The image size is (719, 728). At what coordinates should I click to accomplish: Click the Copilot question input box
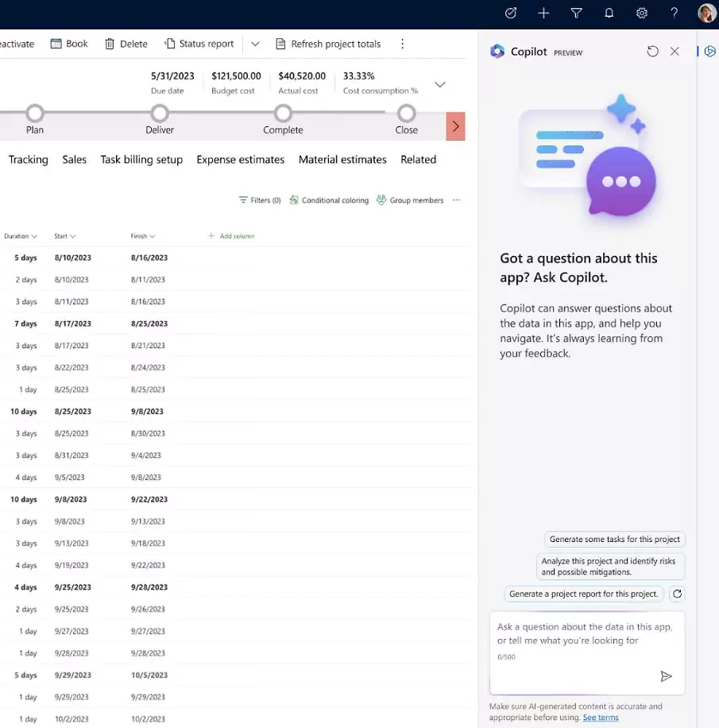coord(586,633)
